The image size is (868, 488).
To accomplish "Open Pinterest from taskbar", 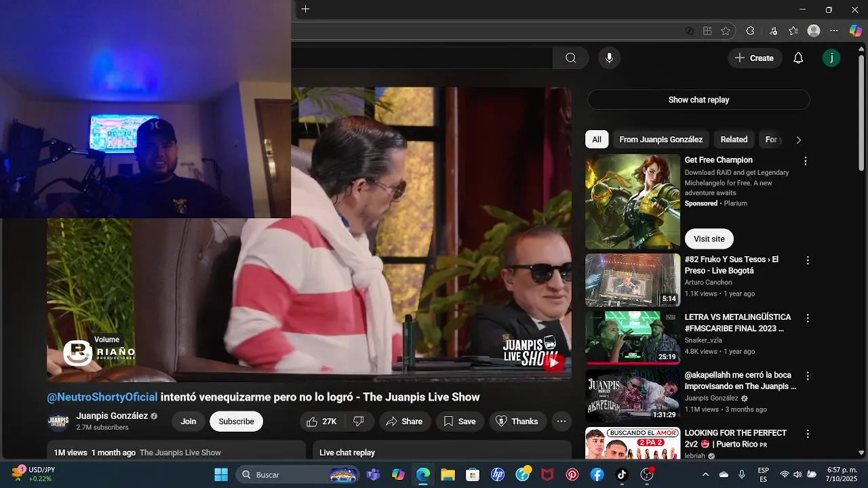I will click(572, 474).
